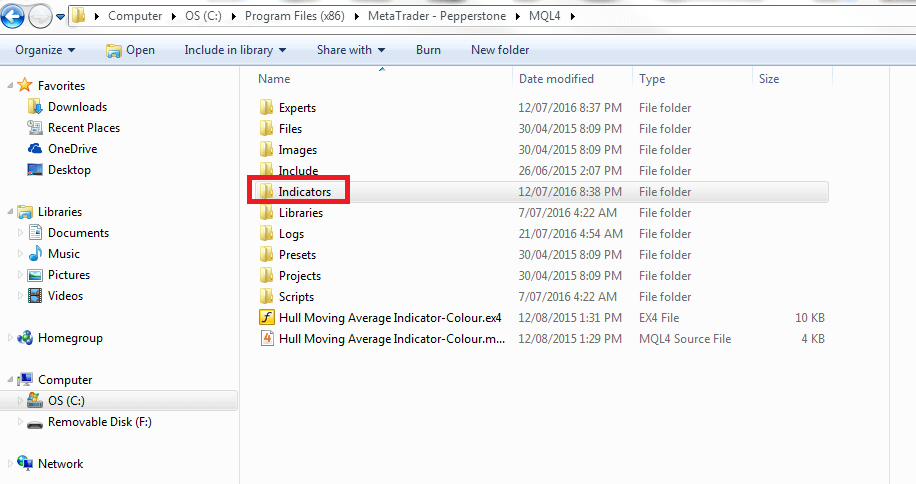Click 21/07/2016 4:54 AM date cell
The image size is (916, 484).
click(x=570, y=234)
